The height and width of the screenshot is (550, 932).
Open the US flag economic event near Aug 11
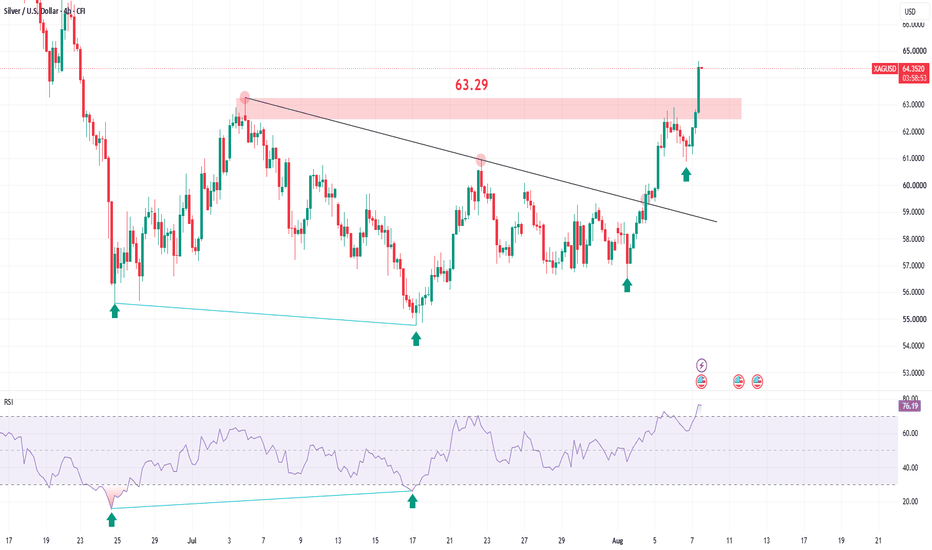[x=738, y=382]
